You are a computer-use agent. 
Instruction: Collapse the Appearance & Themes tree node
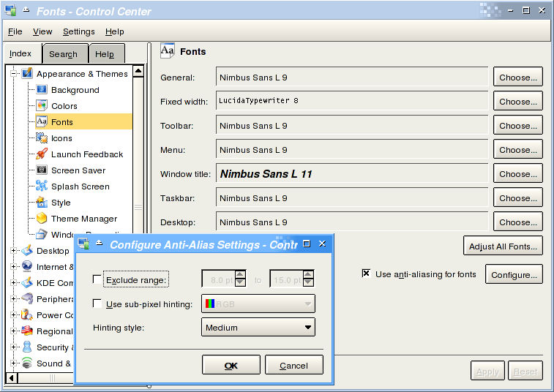[14, 74]
